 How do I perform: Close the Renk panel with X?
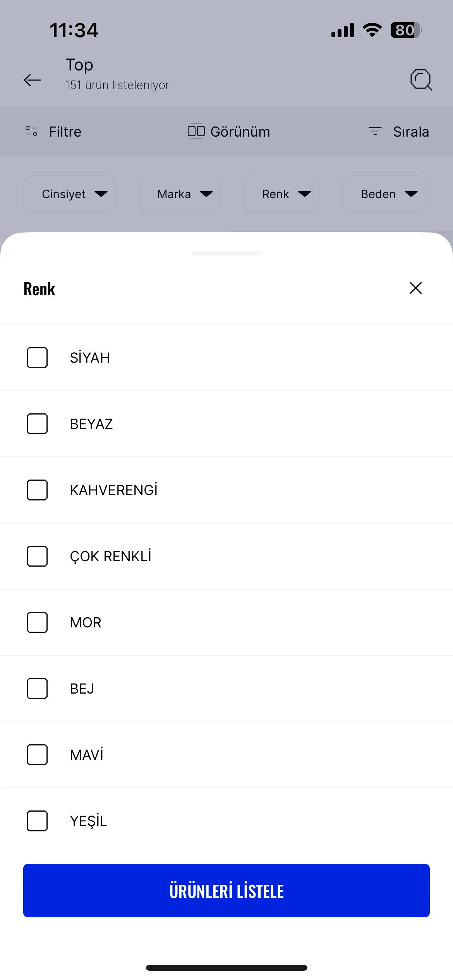click(x=416, y=288)
